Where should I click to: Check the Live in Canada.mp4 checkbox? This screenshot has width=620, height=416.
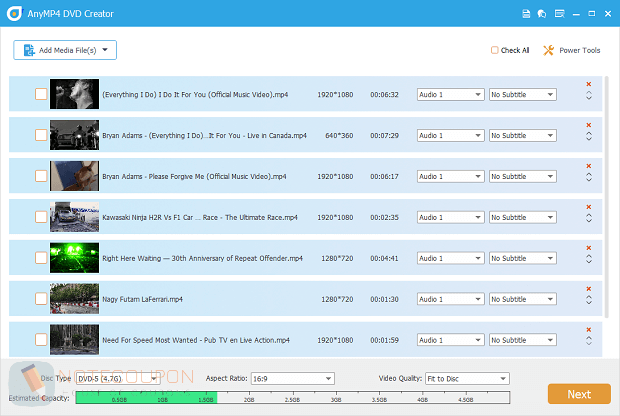[x=41, y=135]
